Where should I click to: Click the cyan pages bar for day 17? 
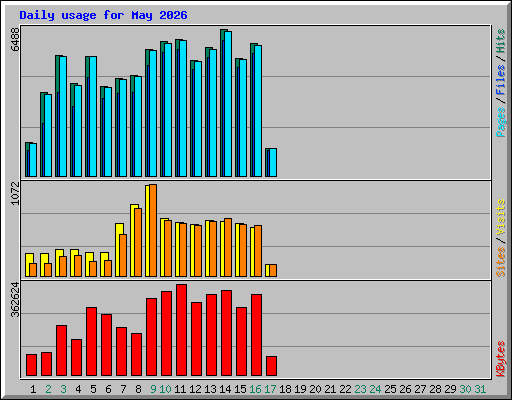pyautogui.click(x=273, y=162)
